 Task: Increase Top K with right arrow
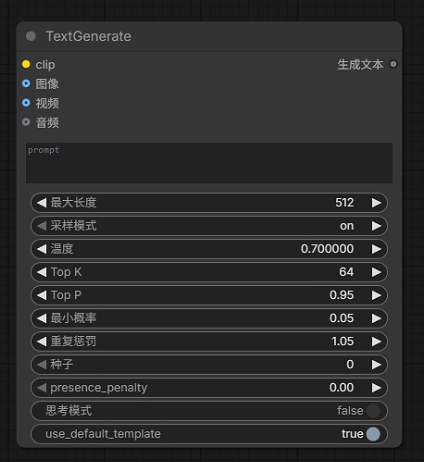(376, 272)
